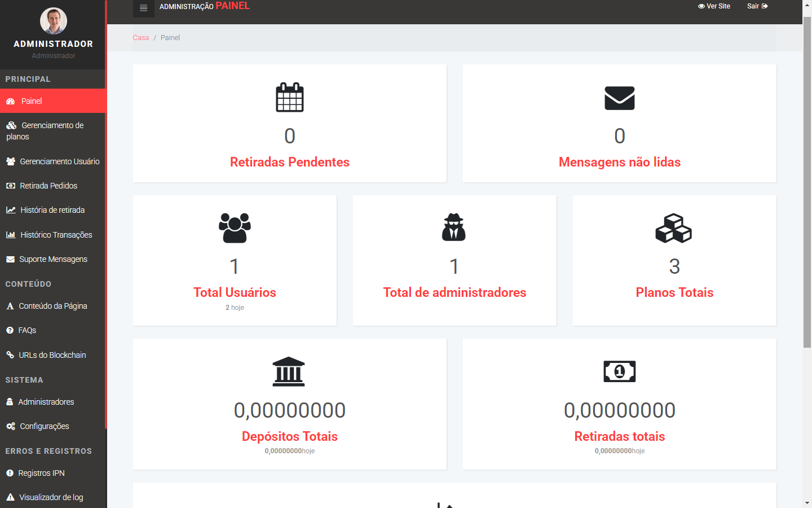Navigate to Suporte Mensagens

coord(53,259)
